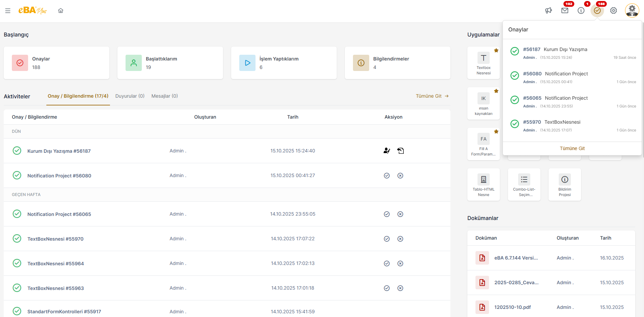Toggle favorite star on Textbox Nesnesi app
Screen dimensions: 644x317
[x=496, y=51]
